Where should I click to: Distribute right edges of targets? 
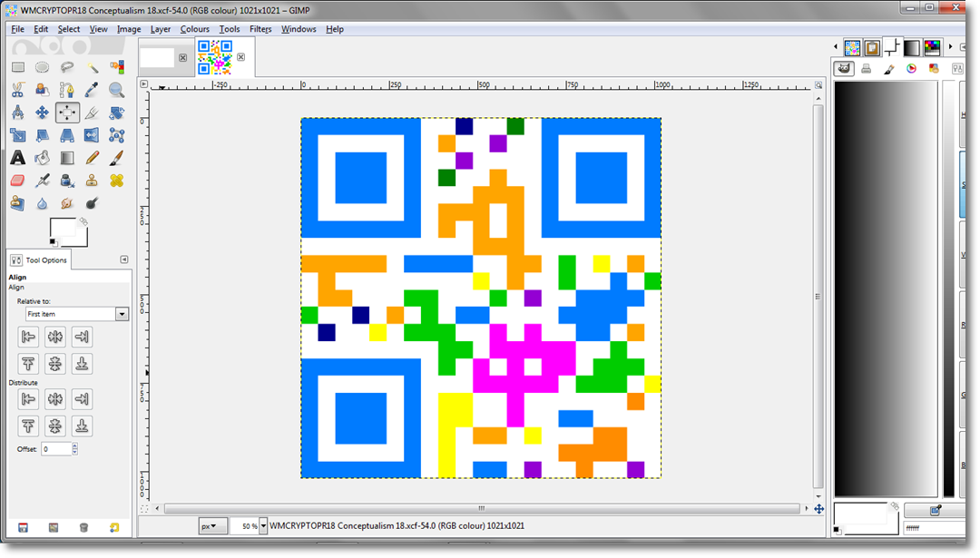pyautogui.click(x=82, y=398)
